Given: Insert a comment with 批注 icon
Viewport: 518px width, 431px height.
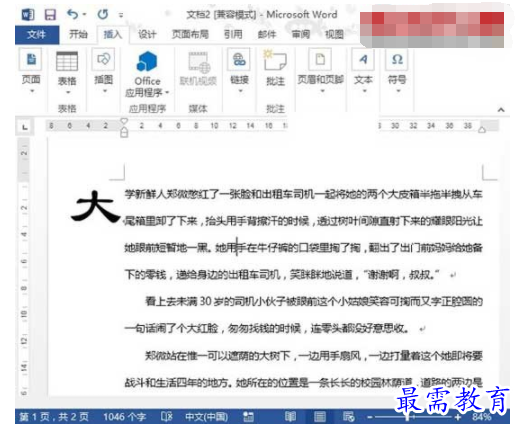Looking at the screenshot, I should pos(275,60).
